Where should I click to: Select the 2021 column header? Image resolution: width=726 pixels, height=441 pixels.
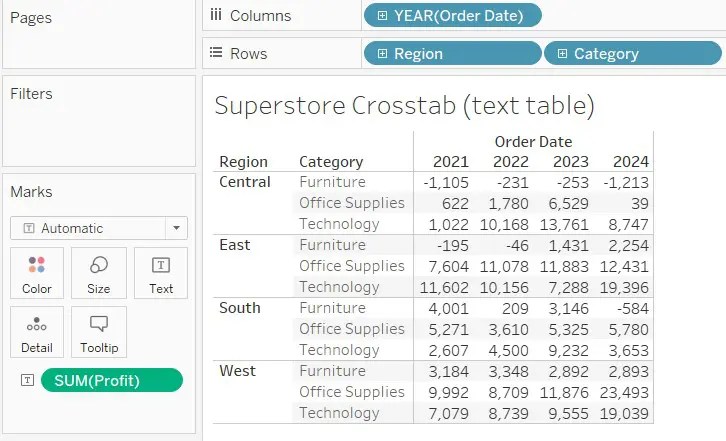coord(451,162)
